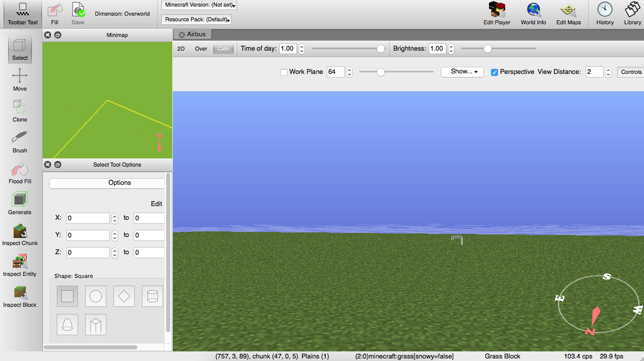Click the X start coordinate field
The width and height of the screenshot is (644, 361).
(88, 218)
